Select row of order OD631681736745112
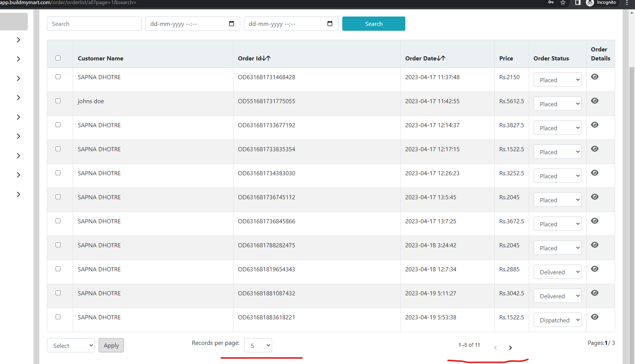Viewport: 635px width, 364px height. 58,197
